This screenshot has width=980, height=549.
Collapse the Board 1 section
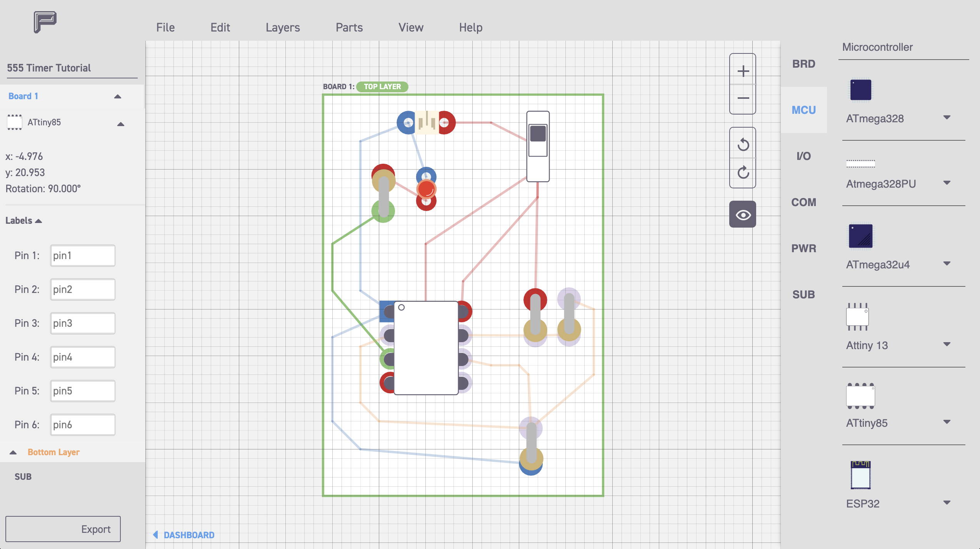pyautogui.click(x=118, y=96)
